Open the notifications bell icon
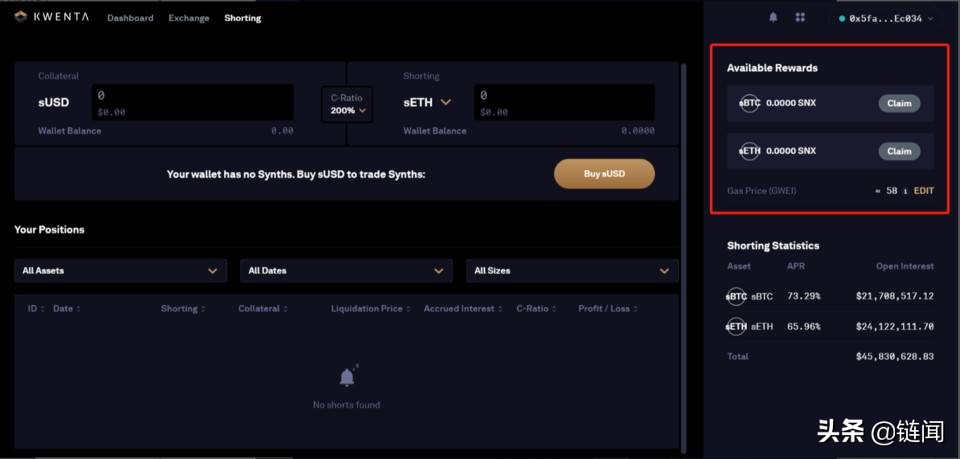The width and height of the screenshot is (960, 459). tap(773, 18)
